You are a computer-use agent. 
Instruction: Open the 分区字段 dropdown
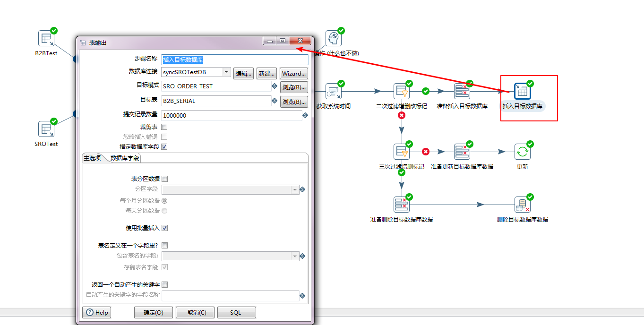coord(295,189)
